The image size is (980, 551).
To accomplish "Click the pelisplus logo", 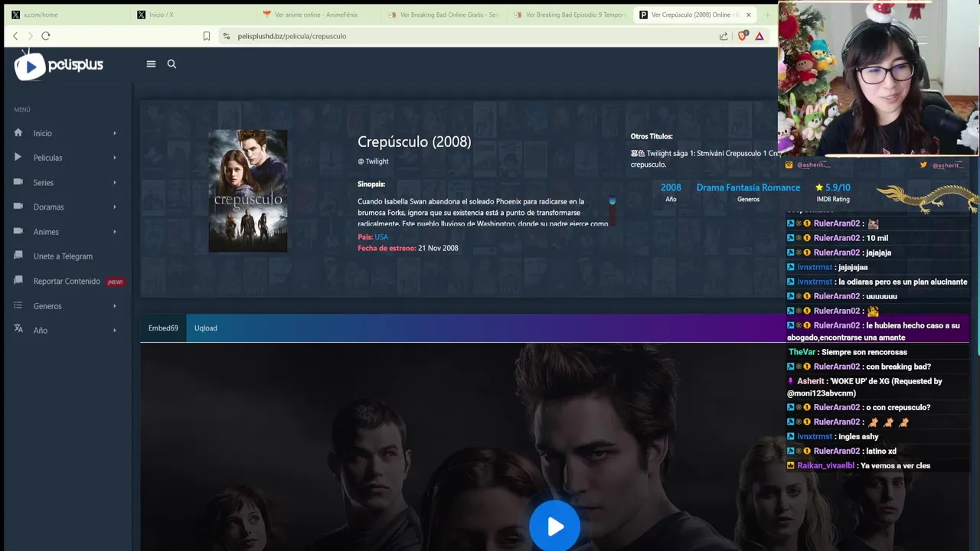I will [58, 65].
